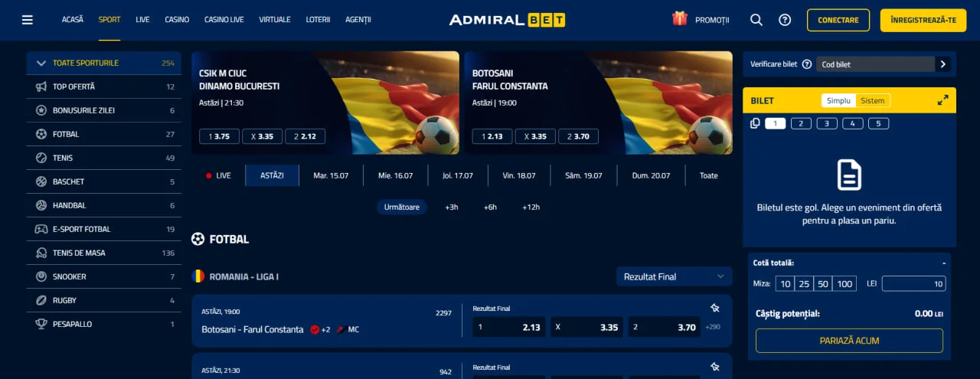Click the Pariază Acum button
The width and height of the screenshot is (980, 379).
pos(849,341)
